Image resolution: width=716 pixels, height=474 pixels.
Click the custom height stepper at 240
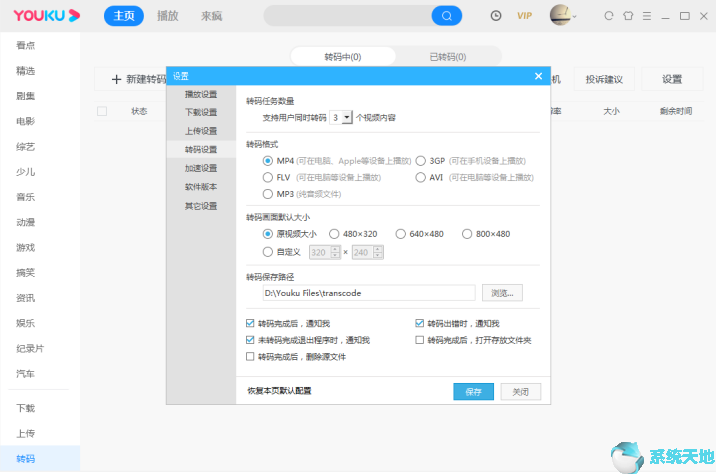(378, 252)
